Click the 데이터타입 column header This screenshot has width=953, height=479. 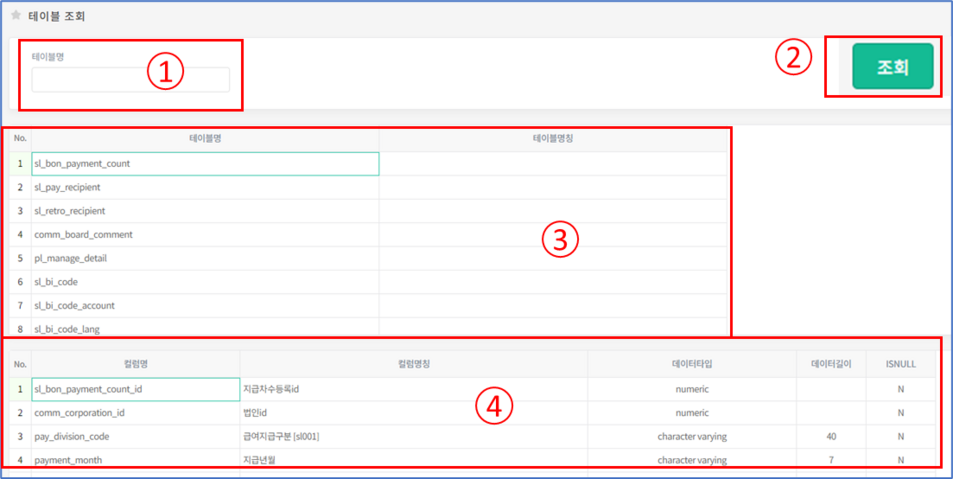click(x=692, y=364)
